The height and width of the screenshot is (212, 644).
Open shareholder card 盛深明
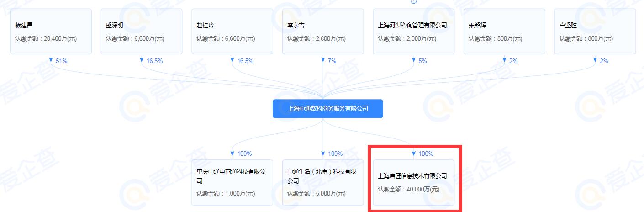pyautogui.click(x=142, y=32)
